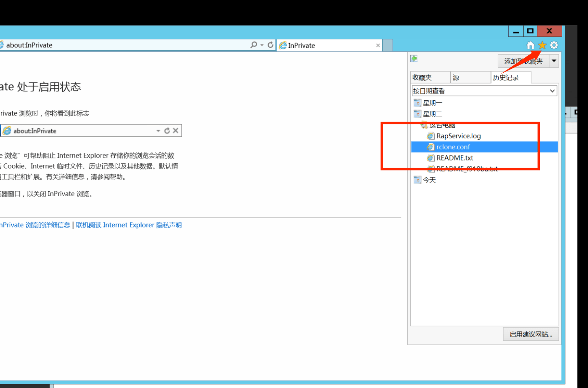Expand the 星期二 history folder
This screenshot has width=588, height=388.
click(x=432, y=114)
